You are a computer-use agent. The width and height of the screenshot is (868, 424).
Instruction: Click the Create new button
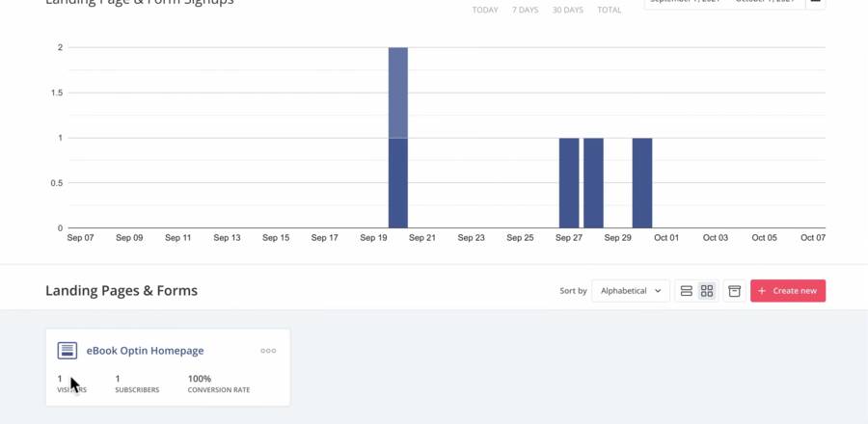click(x=788, y=291)
